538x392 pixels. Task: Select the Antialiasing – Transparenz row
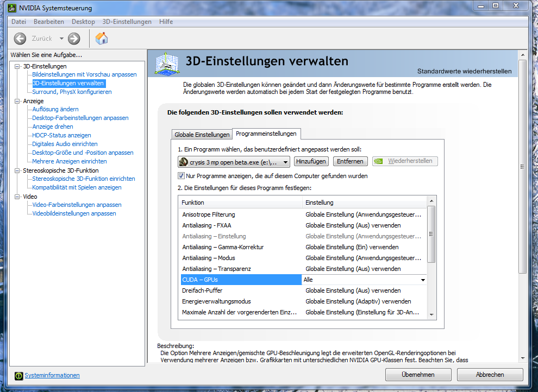point(303,269)
